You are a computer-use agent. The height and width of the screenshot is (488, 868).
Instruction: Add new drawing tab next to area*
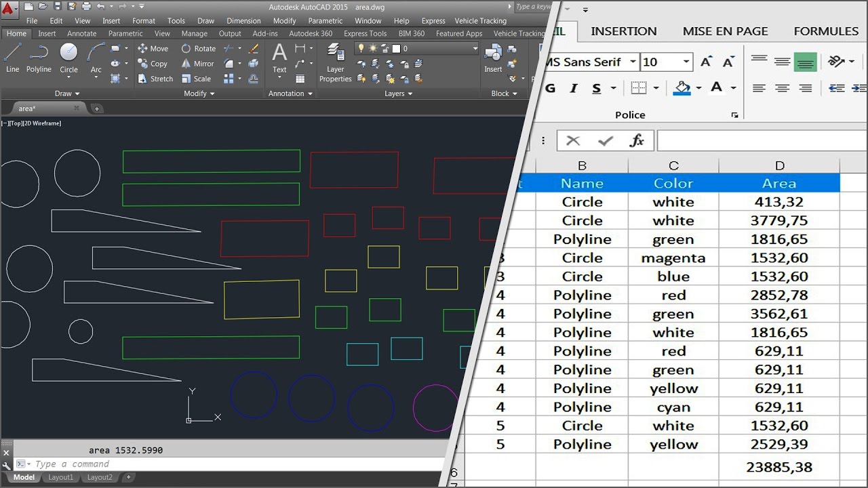(x=96, y=108)
